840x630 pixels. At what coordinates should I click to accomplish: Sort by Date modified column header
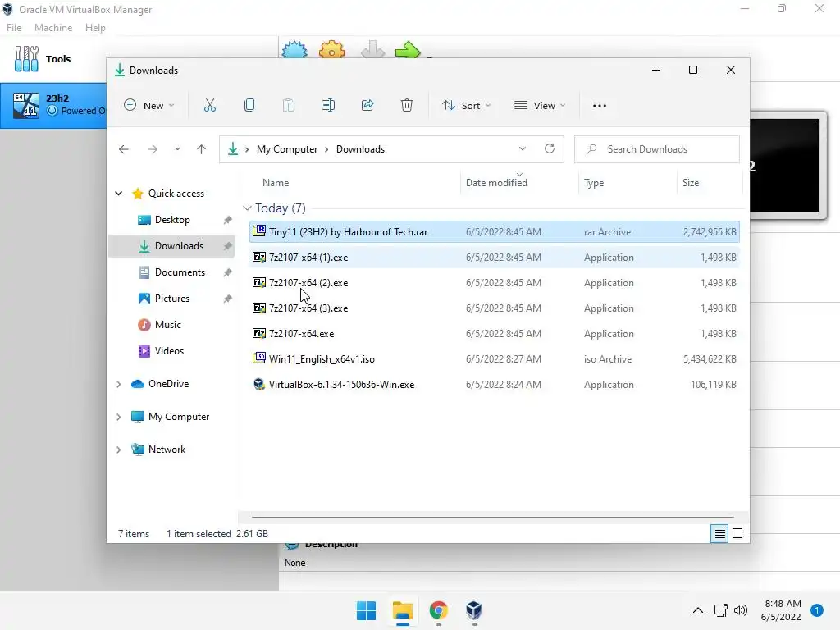519,183
